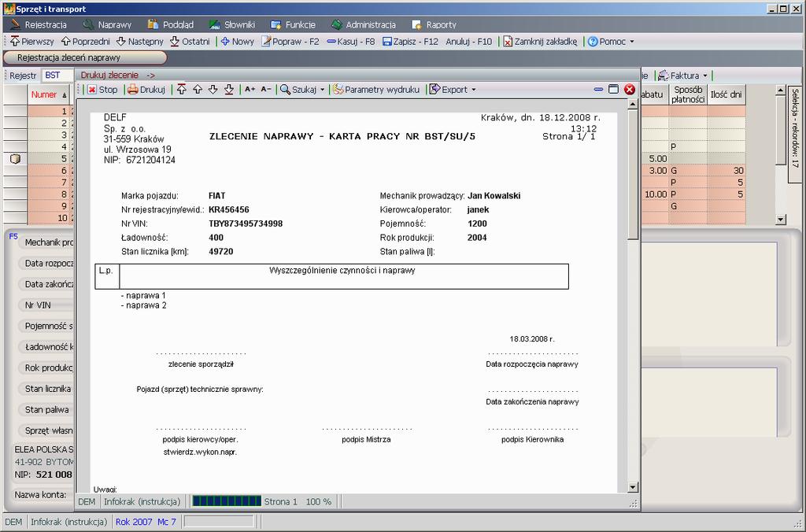Click the Mc 7 status bar entry
Screen dimensions: 806x532
167,522
